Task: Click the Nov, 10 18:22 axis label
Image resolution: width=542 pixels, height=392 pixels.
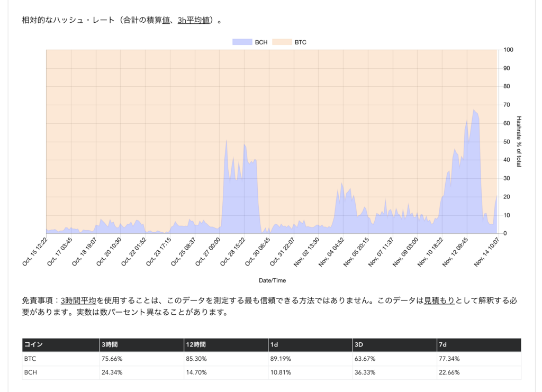Action: [430, 252]
